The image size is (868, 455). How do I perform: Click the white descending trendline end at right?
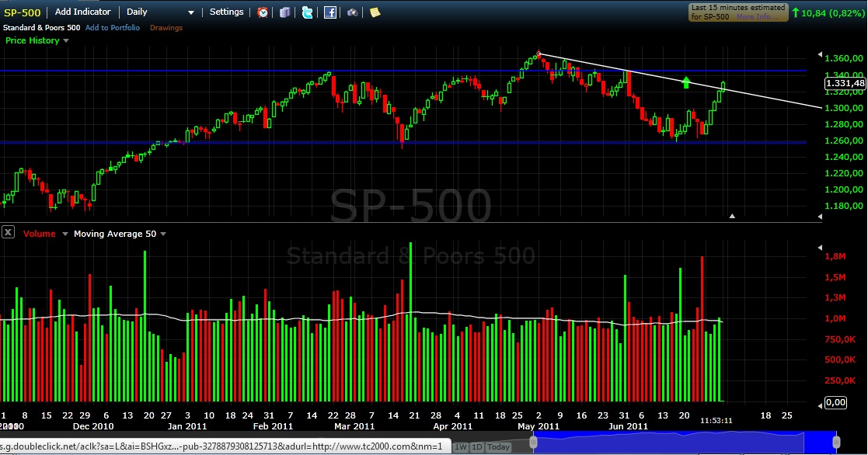[x=821, y=107]
